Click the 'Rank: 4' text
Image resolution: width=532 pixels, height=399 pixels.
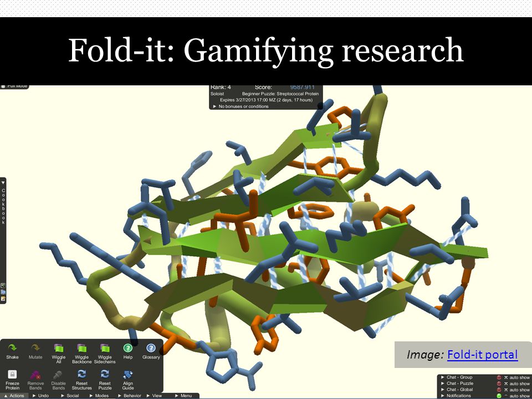pos(221,87)
